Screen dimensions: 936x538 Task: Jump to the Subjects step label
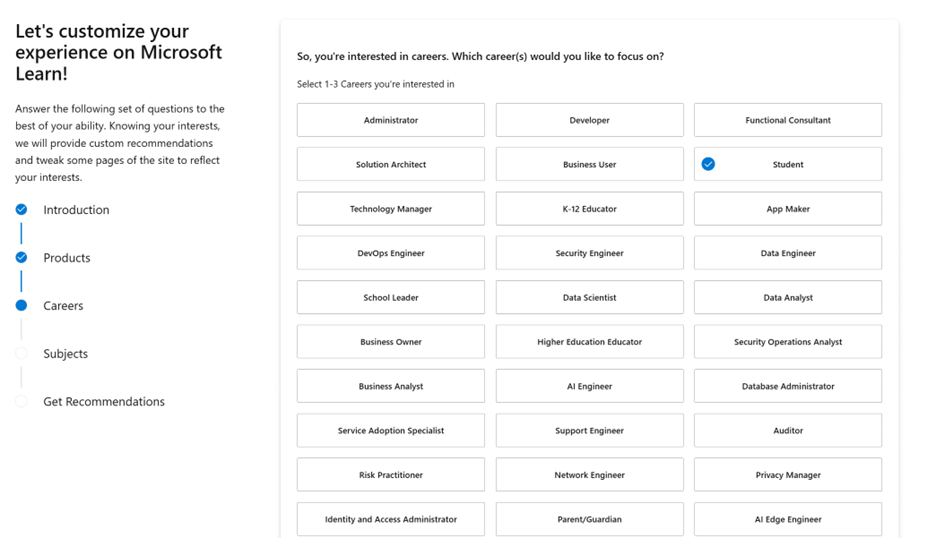[x=66, y=353]
